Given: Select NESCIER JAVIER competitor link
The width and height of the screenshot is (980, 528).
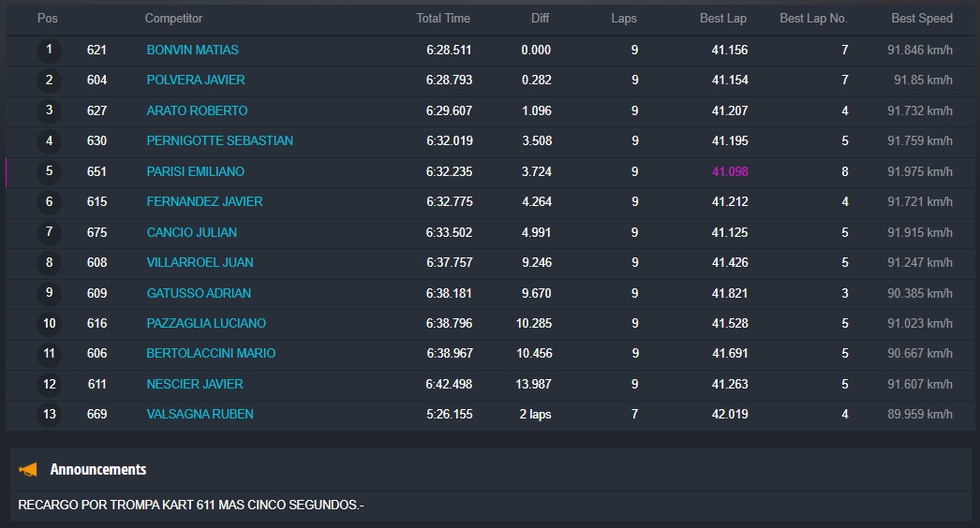Looking at the screenshot, I should pyautogui.click(x=195, y=384).
